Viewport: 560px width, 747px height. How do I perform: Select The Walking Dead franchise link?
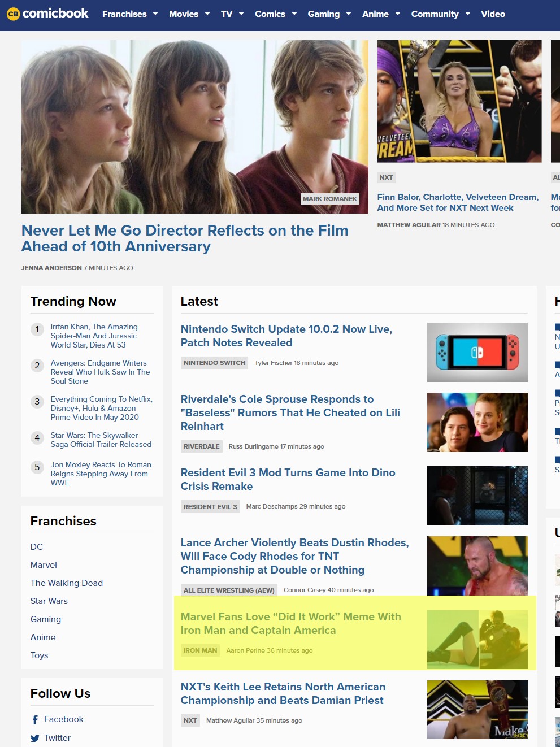(x=67, y=583)
